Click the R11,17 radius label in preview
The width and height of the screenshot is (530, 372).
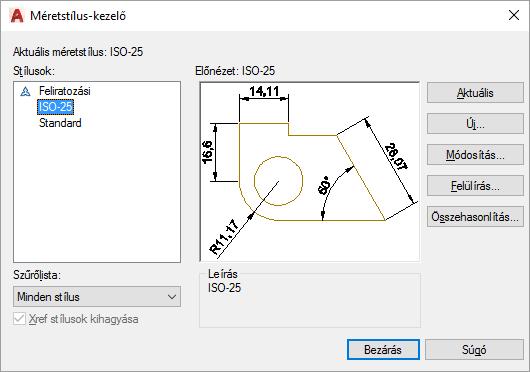point(224,237)
